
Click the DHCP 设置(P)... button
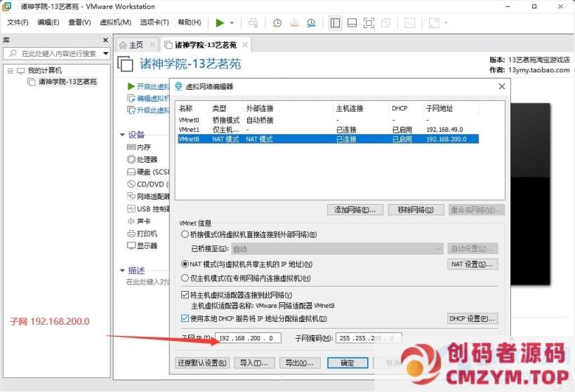tap(472, 318)
